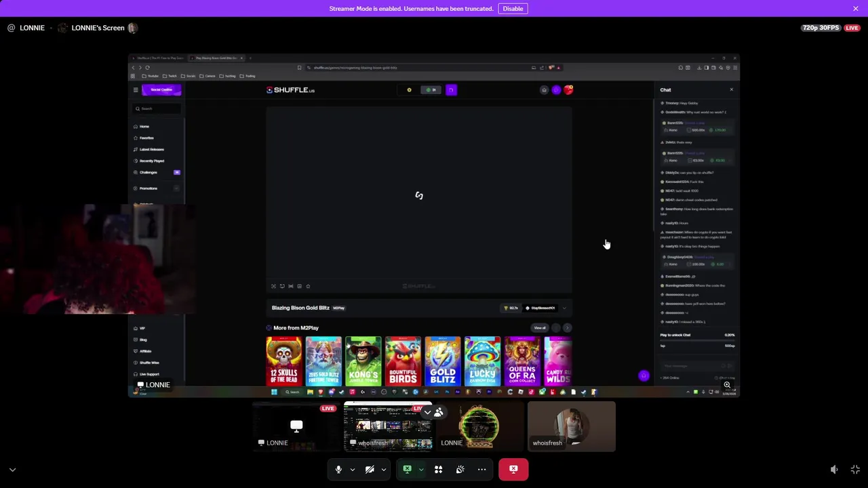This screenshot has height=488, width=868.
Task: Open the More options ellipsis
Action: (481, 469)
